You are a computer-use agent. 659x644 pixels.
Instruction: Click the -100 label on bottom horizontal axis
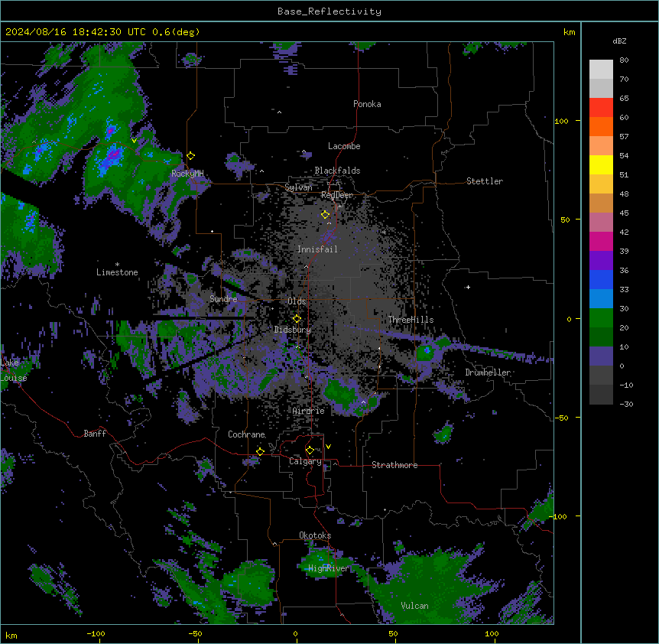96,633
